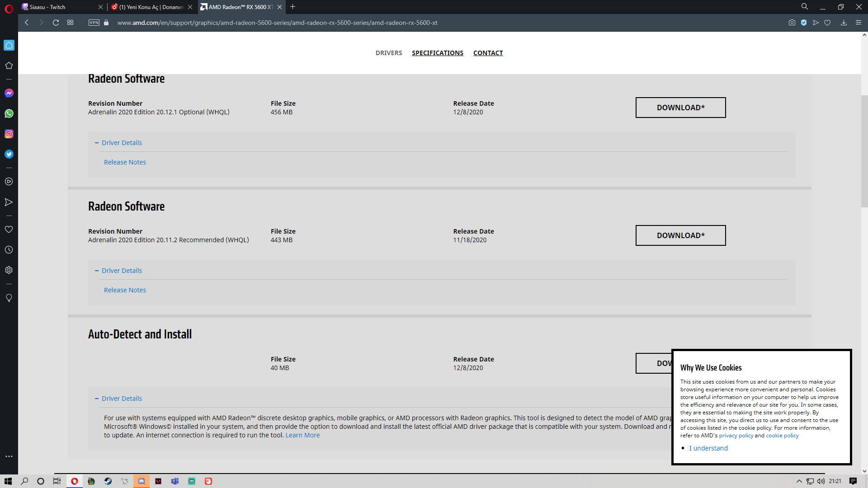Close the Siaasu - Twitch tab
Image resolution: width=868 pixels, height=488 pixels.
pyautogui.click(x=100, y=7)
